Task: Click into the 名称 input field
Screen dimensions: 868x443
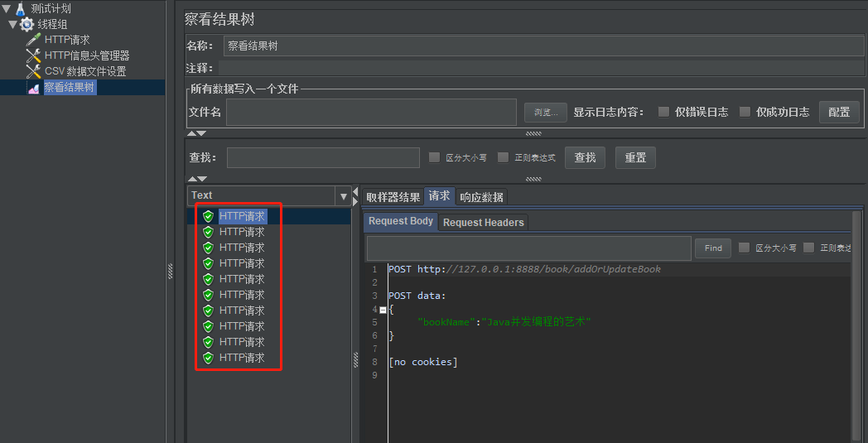Action: click(543, 46)
